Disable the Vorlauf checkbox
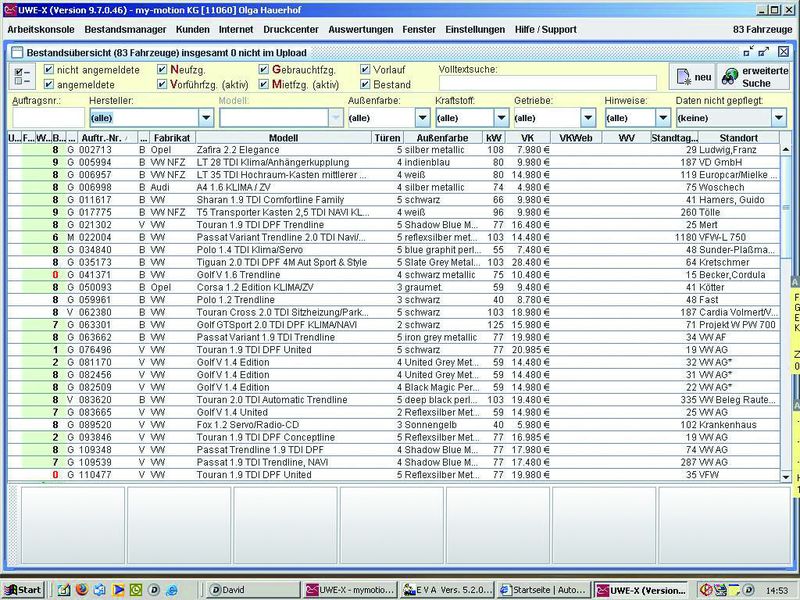The height and width of the screenshot is (600, 800). (364, 70)
